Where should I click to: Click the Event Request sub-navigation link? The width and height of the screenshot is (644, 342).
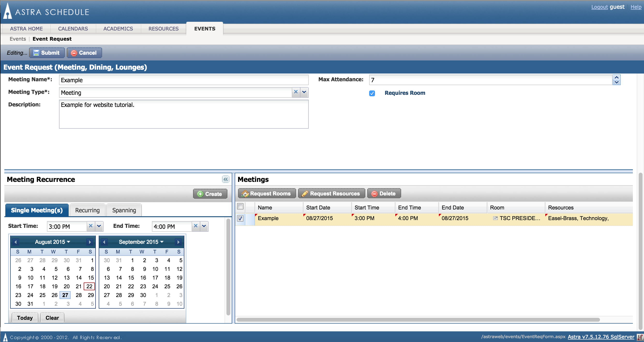(52, 39)
